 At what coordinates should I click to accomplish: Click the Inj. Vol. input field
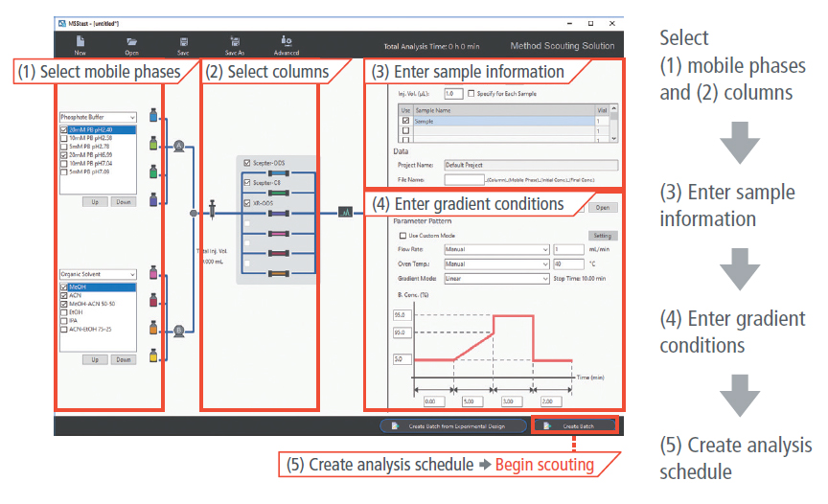[453, 93]
